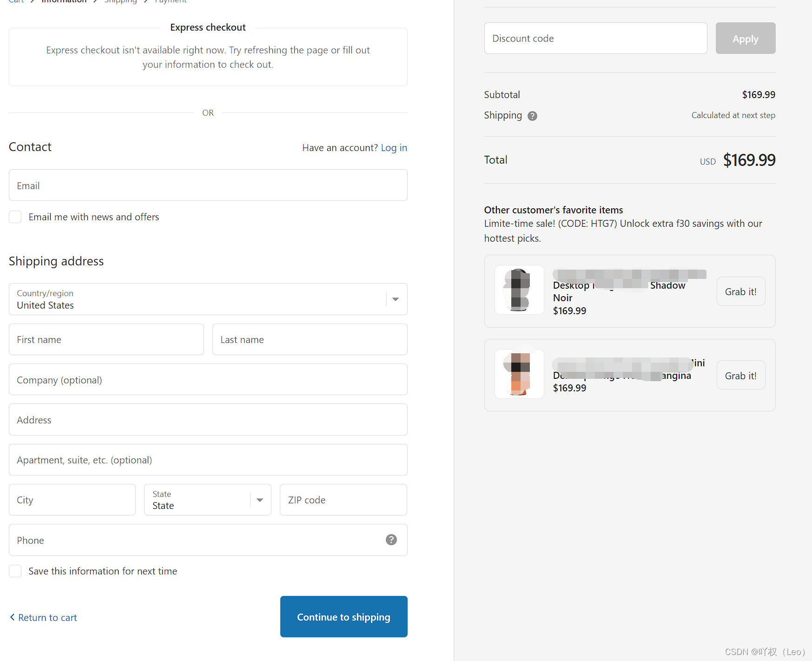Screen dimensions: 812x661
Task: Grab the Shadow Noir desktop item
Action: (740, 291)
